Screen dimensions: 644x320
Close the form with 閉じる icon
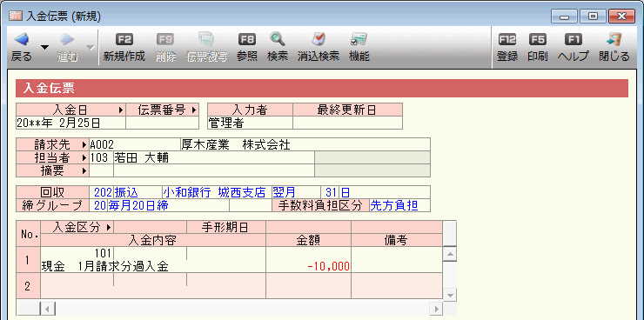tap(614, 39)
